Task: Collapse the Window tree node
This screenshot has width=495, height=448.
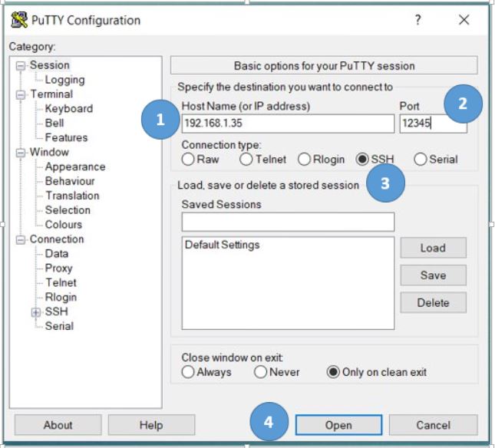Action: [x=21, y=153]
